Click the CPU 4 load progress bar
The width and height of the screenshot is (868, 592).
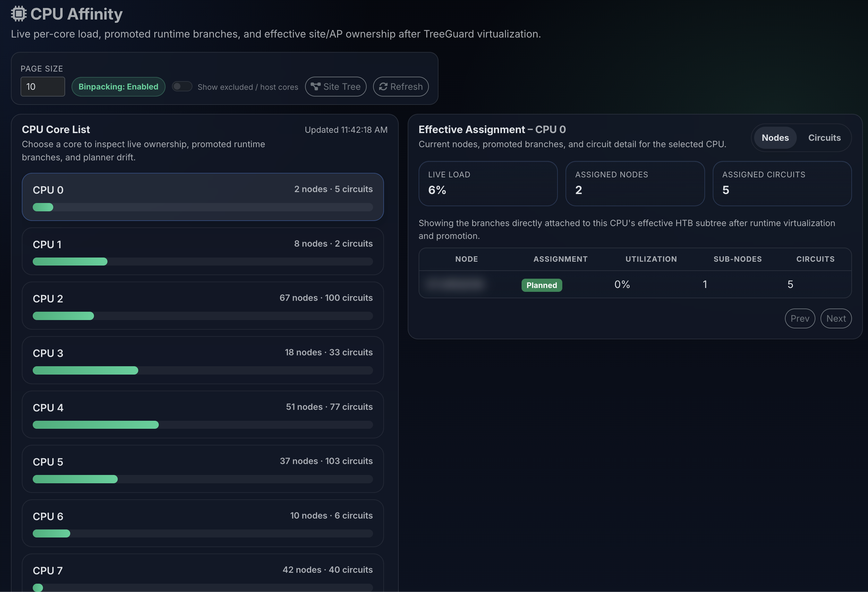pos(203,425)
